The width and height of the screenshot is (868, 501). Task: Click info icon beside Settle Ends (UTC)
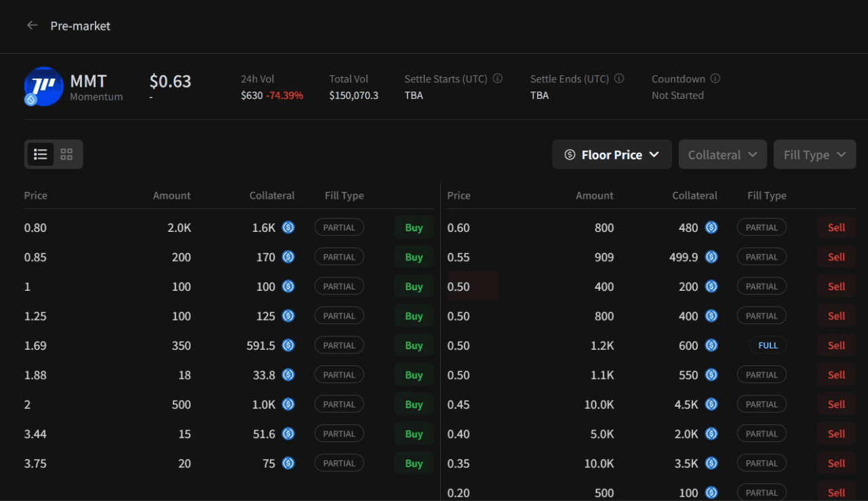click(x=618, y=79)
